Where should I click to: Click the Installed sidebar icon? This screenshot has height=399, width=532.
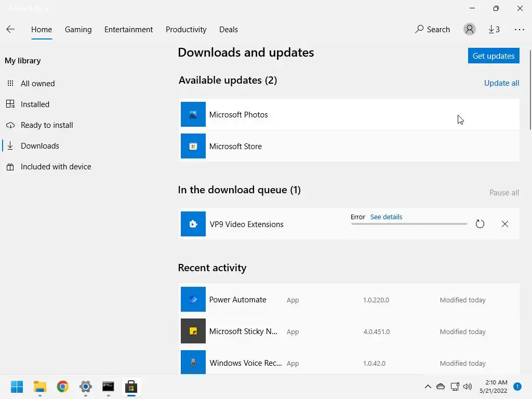pos(10,104)
